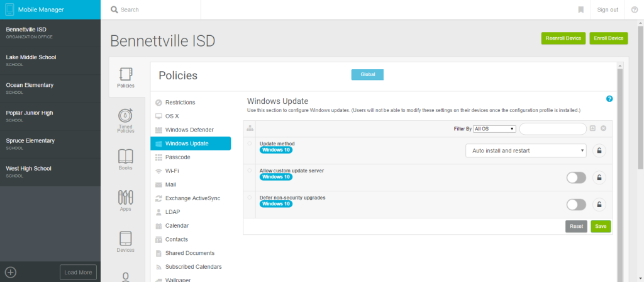Select Spruce Elementary school
Image resolution: width=644 pixels, height=282 pixels.
tap(50, 144)
